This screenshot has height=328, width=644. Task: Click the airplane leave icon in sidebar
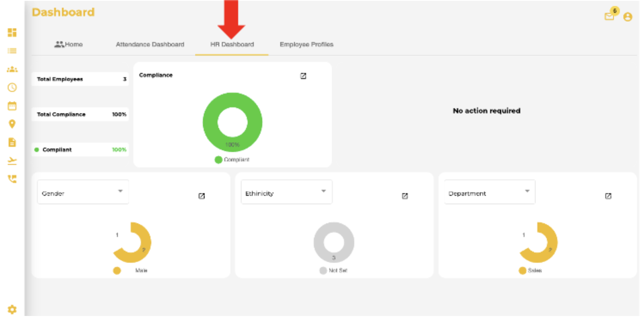point(12,161)
